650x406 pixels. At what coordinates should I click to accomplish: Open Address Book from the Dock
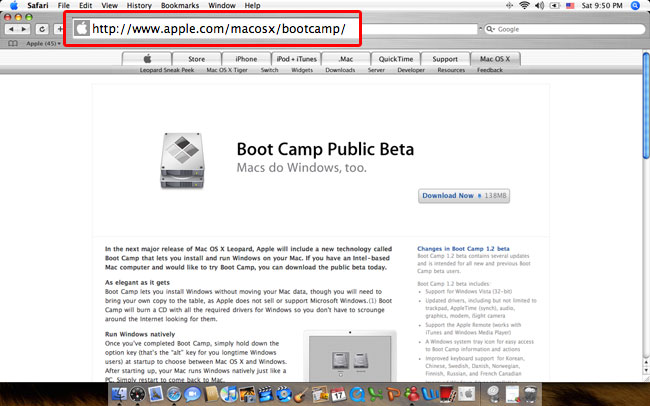tap(211, 394)
